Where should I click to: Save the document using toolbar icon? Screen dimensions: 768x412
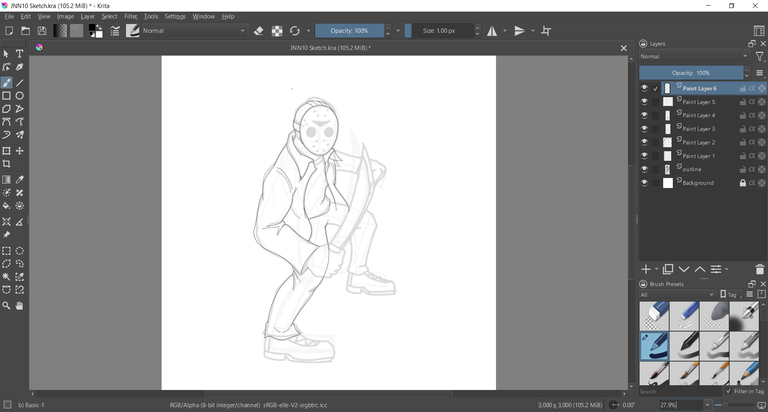42,31
